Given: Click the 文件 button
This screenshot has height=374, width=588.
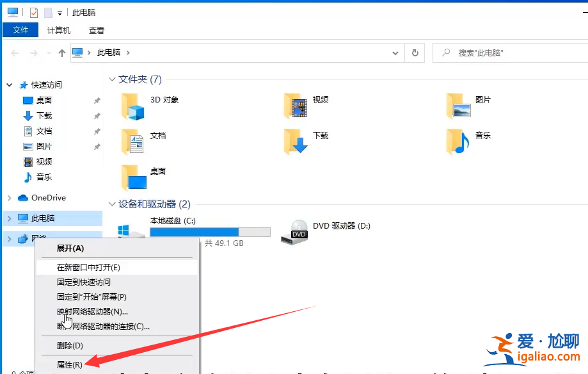Looking at the screenshot, I should [x=20, y=29].
